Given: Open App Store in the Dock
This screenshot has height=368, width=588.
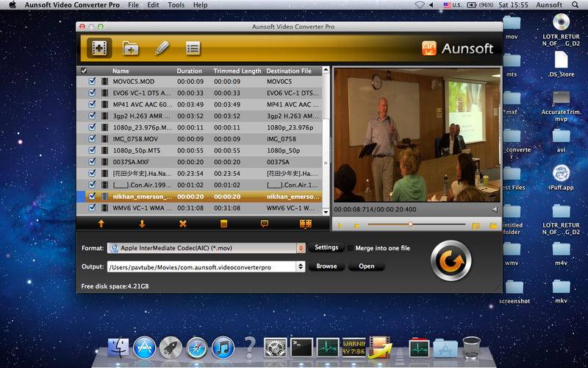Looking at the screenshot, I should pos(144,347).
